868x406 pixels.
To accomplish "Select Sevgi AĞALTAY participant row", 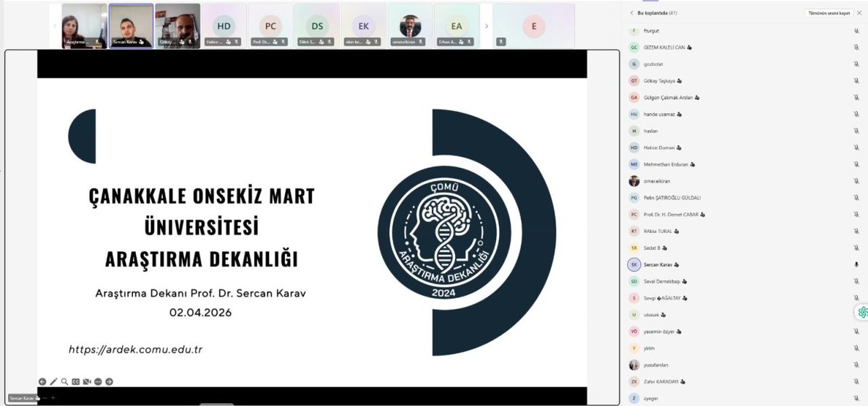I will click(x=745, y=298).
